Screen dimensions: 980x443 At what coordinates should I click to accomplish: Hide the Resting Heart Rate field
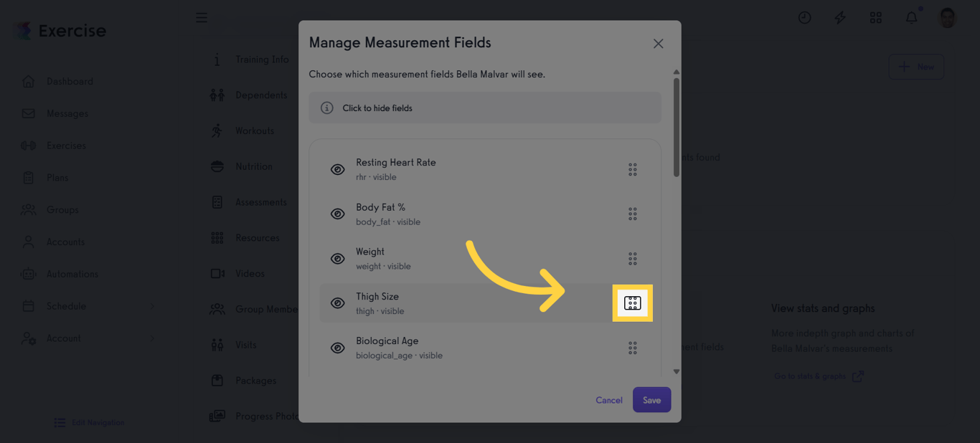click(x=337, y=170)
